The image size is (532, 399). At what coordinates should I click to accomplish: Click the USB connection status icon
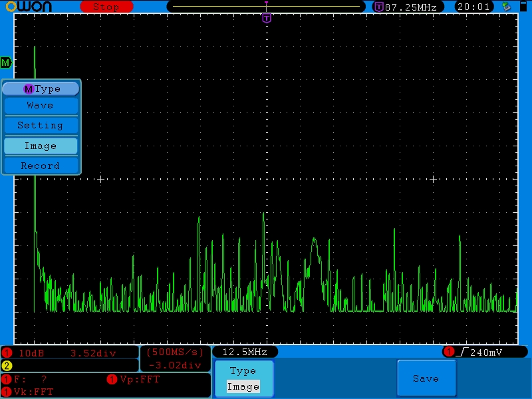point(506,7)
